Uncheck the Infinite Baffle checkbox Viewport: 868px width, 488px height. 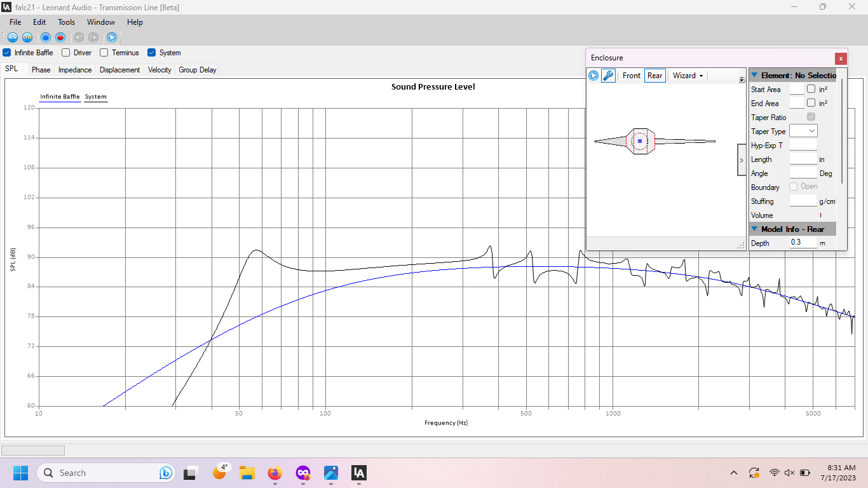point(7,53)
